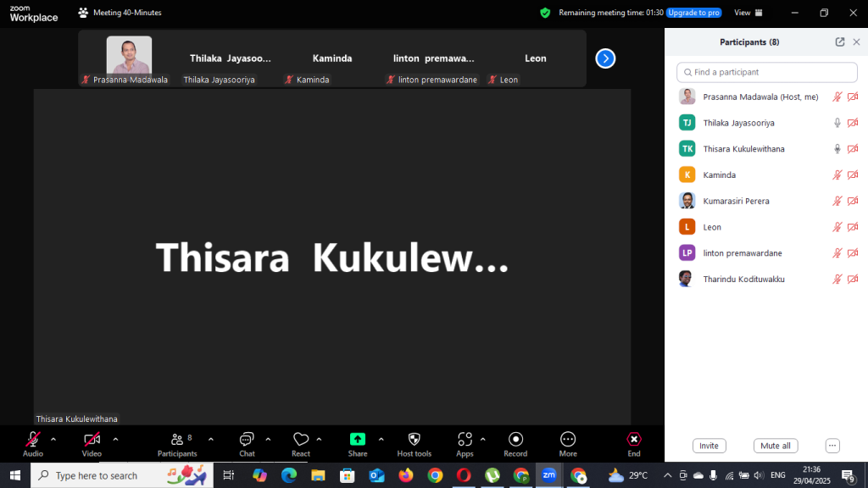Screen dimensions: 868x488
Task: Click the LP avatar of linton premawardane
Action: 687,252
